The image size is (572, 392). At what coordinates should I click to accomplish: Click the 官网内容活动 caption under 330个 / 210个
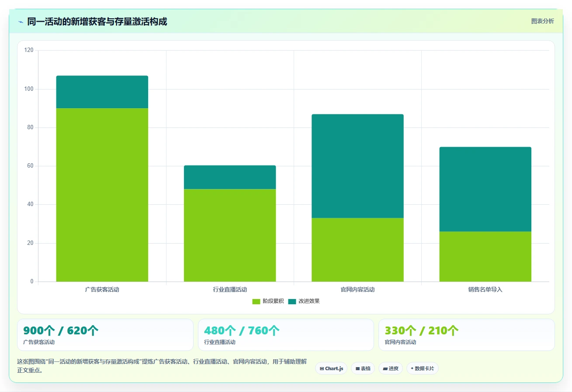401,342
